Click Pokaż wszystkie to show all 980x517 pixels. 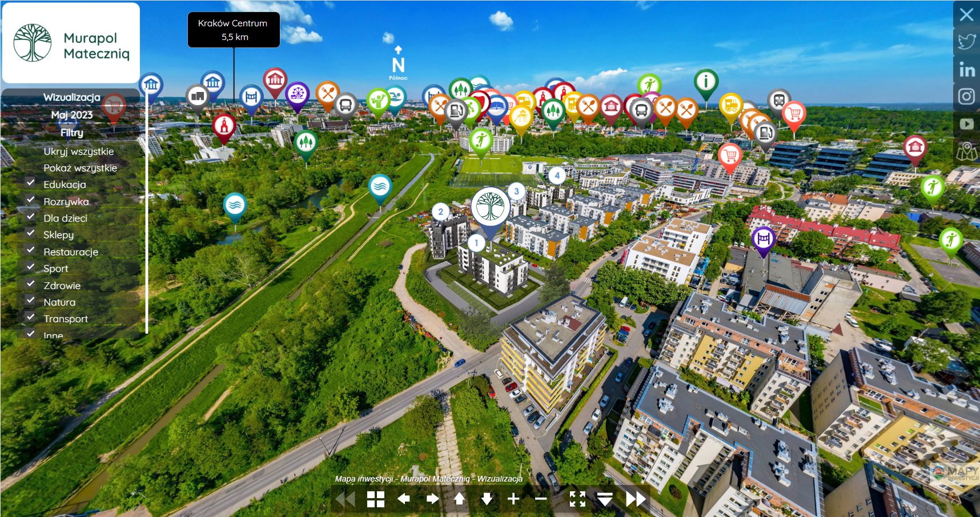80,168
